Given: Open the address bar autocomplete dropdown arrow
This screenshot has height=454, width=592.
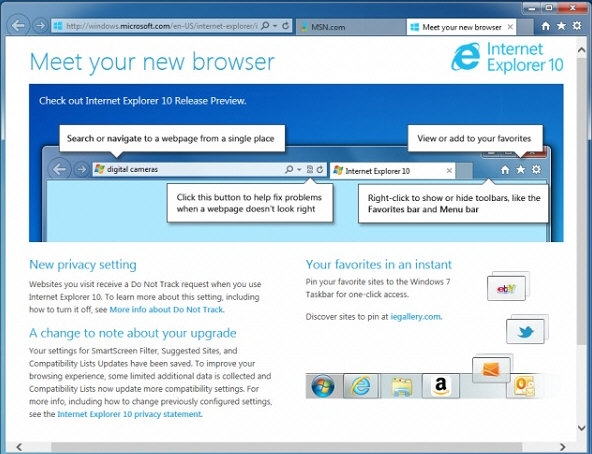Looking at the screenshot, I should (x=275, y=26).
